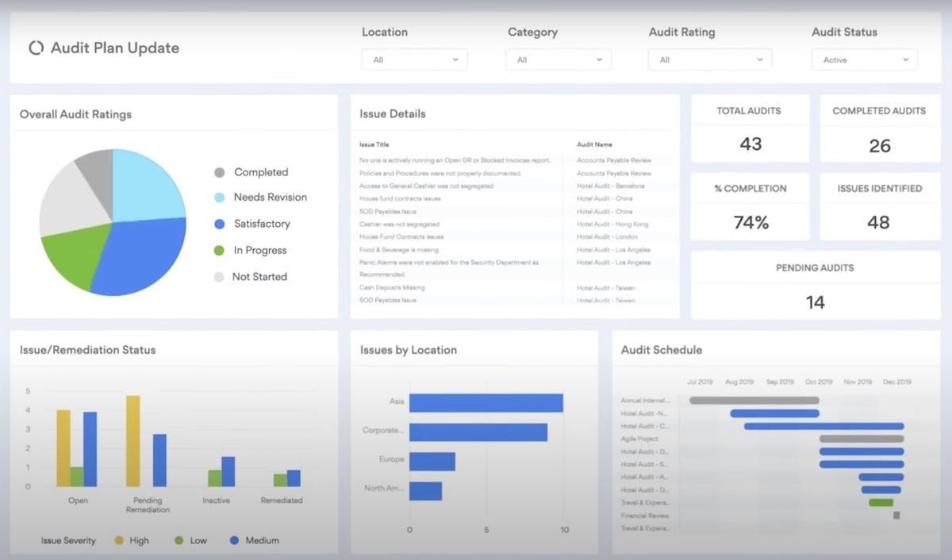Viewport: 952px width, 560px height.
Task: Click the Oct 2019 timeline header
Action: 819,382
